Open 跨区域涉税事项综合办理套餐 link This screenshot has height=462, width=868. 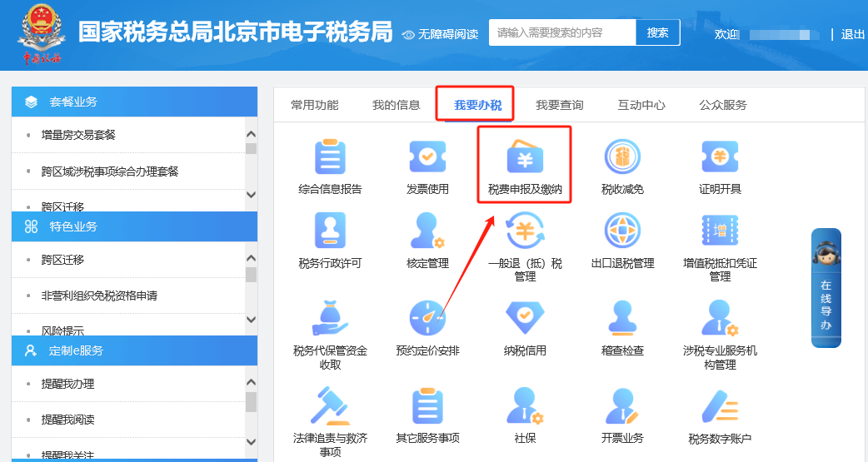point(110,171)
